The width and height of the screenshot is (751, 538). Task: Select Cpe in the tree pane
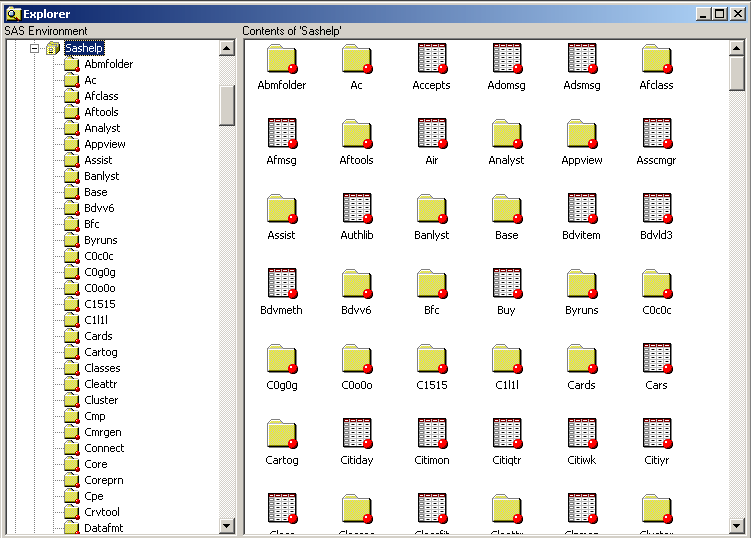click(94, 496)
